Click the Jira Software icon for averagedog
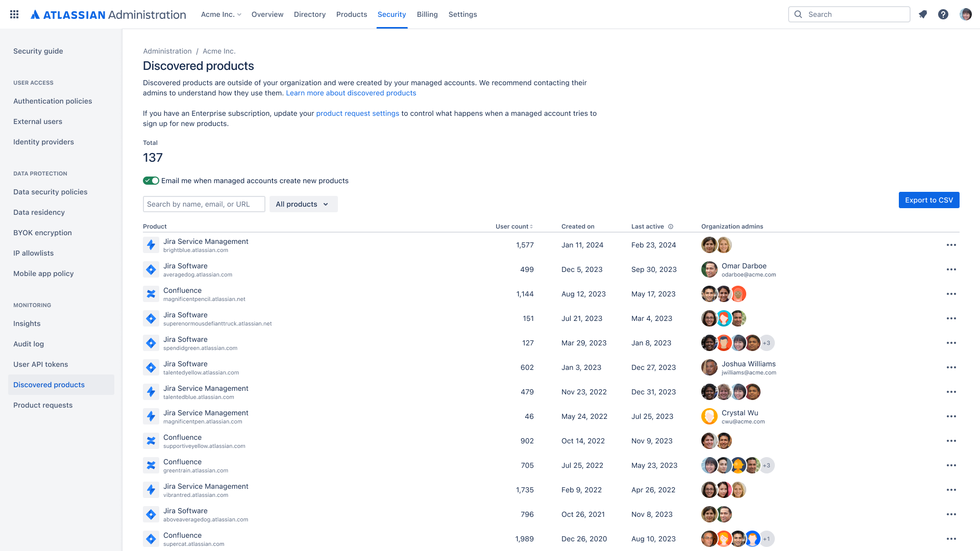980x551 pixels. tap(152, 269)
